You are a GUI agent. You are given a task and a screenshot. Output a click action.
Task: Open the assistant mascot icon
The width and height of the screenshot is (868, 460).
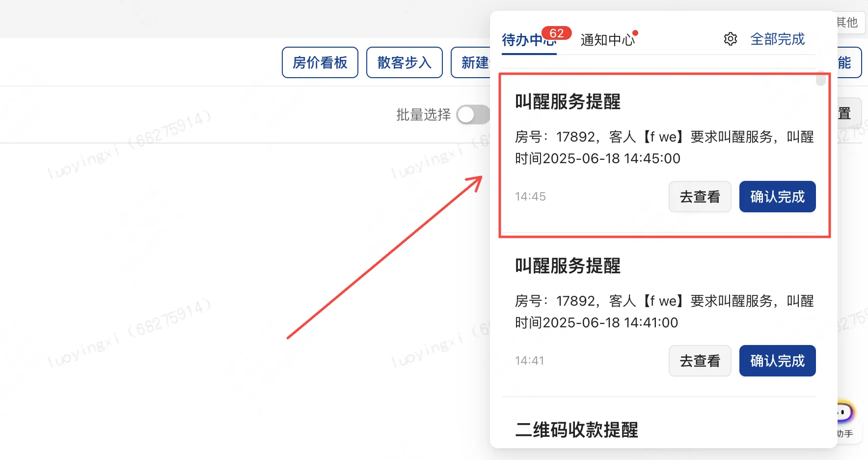(846, 412)
